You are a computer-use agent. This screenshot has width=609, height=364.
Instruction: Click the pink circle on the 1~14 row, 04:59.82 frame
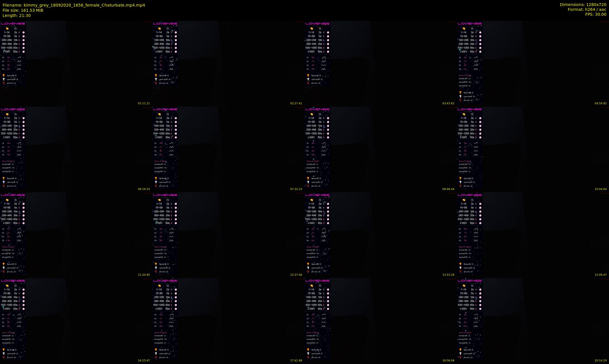click(480, 32)
